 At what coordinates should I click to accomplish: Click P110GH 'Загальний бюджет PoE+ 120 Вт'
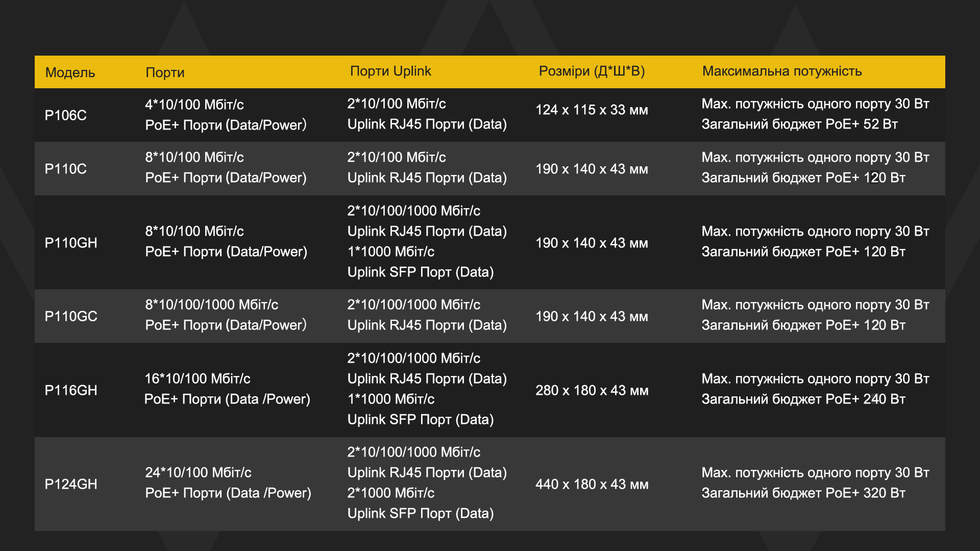point(803,252)
